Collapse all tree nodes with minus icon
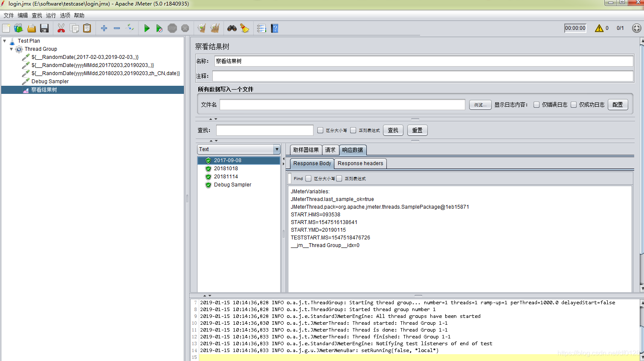Image resolution: width=644 pixels, height=361 pixels. pyautogui.click(x=117, y=28)
